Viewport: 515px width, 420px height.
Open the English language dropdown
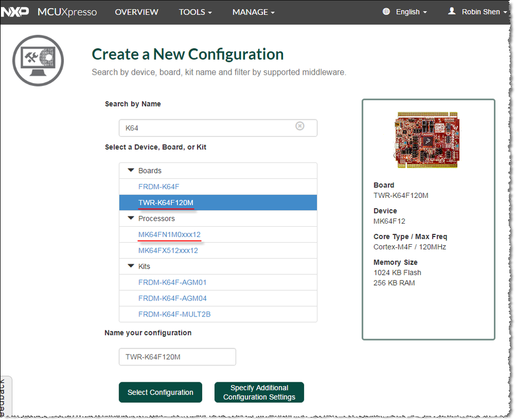411,12
